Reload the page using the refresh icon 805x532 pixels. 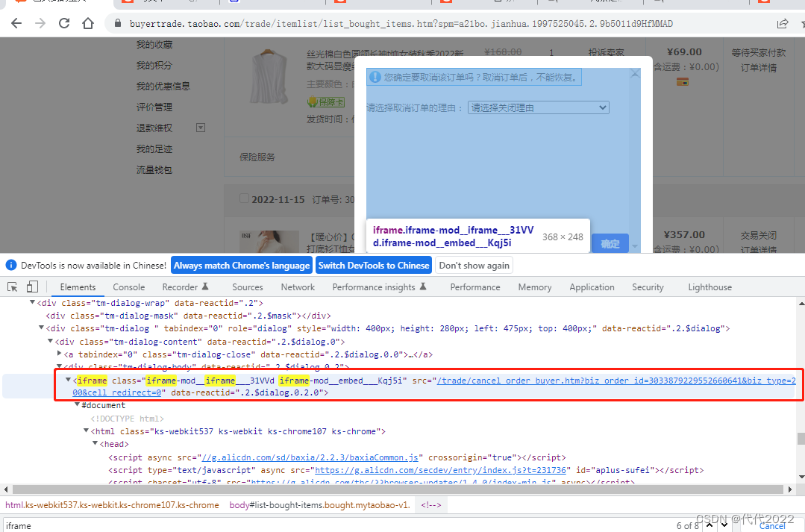pyautogui.click(x=64, y=23)
